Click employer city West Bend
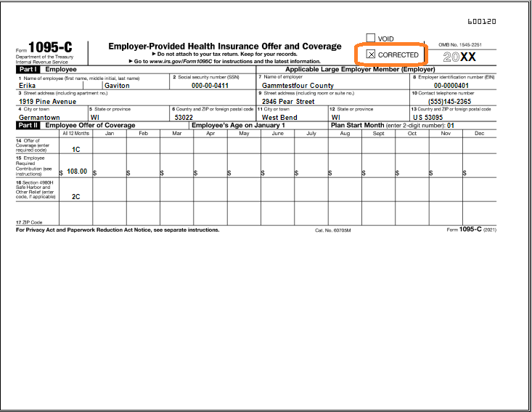The image size is (532, 412). 279,118
